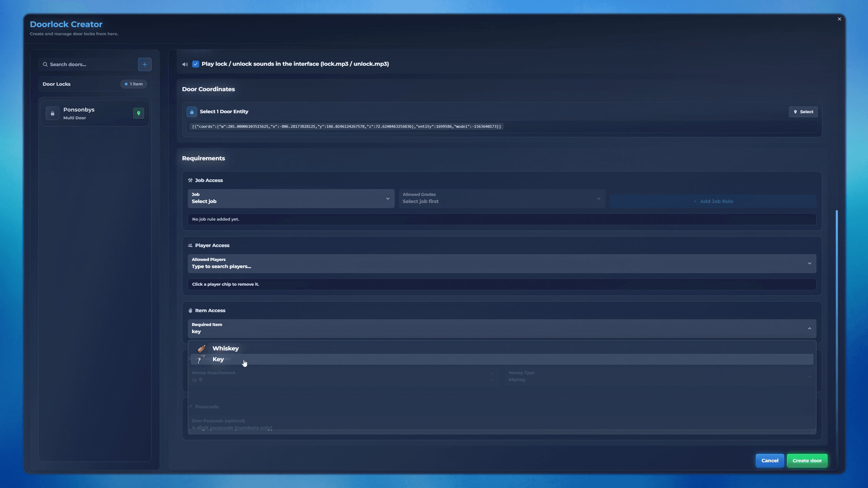Image resolution: width=868 pixels, height=488 pixels.
Task: Open the Ponsonbys Multi Door entry
Action: [x=95, y=113]
